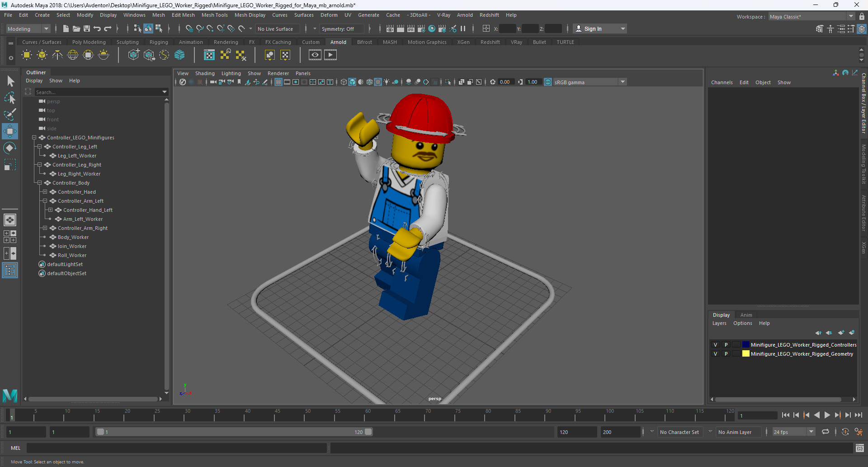Activate the Select arrow tool
868x467 pixels.
pos(10,81)
